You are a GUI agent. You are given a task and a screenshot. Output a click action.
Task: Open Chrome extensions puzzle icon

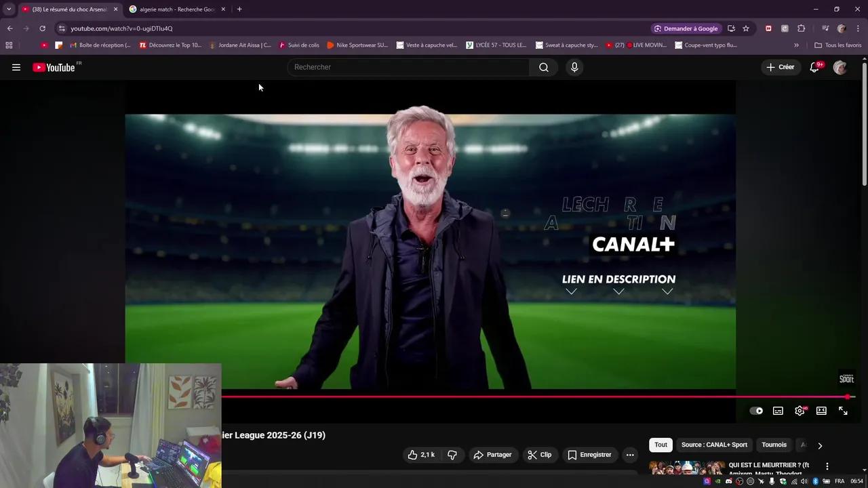coord(801,28)
